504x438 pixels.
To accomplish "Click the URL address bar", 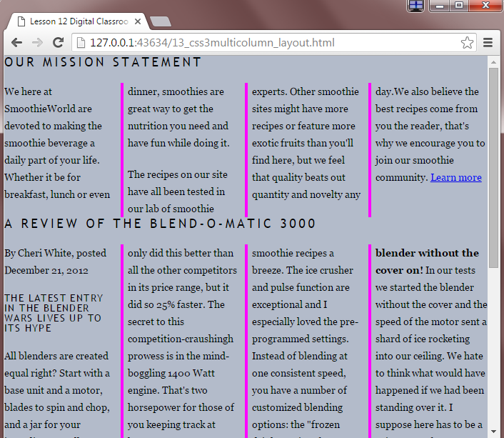I will 271,43.
